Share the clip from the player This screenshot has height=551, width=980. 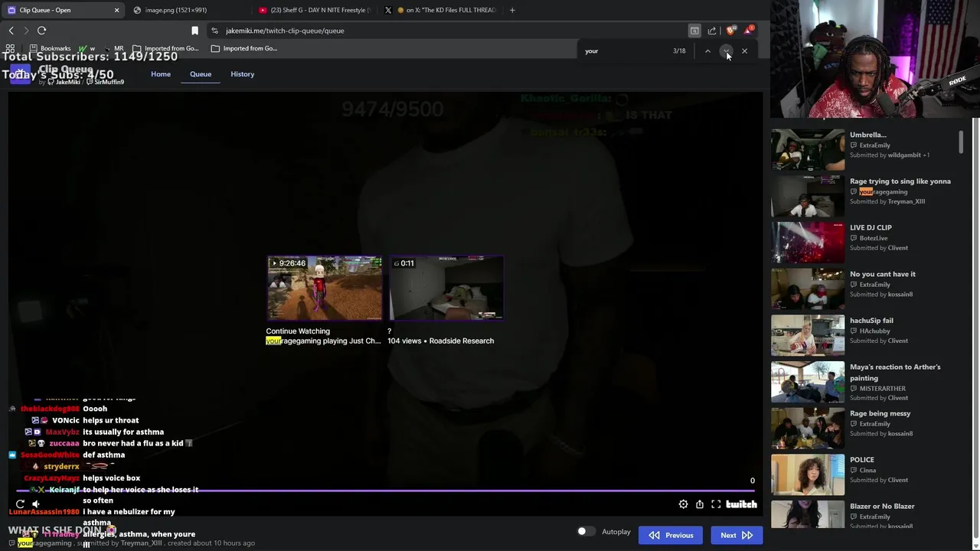click(x=700, y=504)
